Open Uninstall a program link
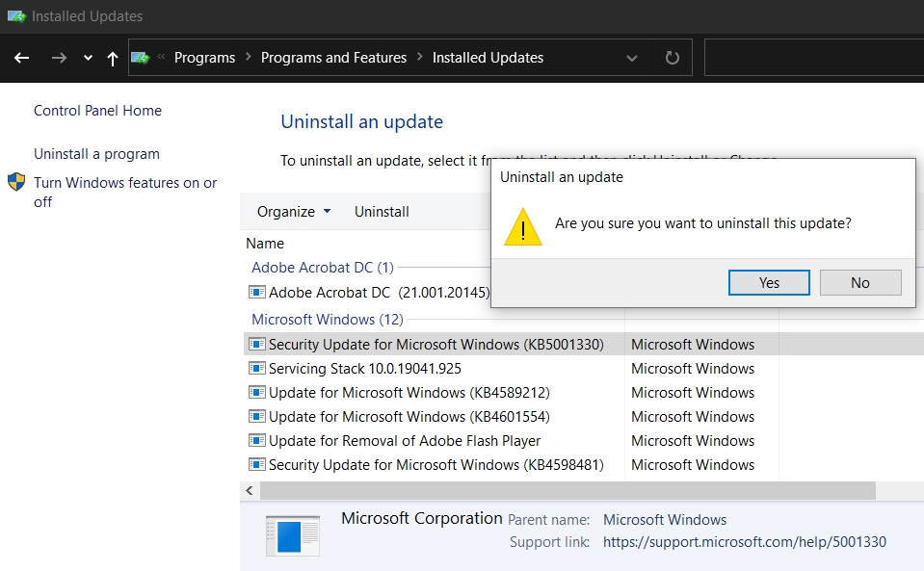 [x=96, y=154]
